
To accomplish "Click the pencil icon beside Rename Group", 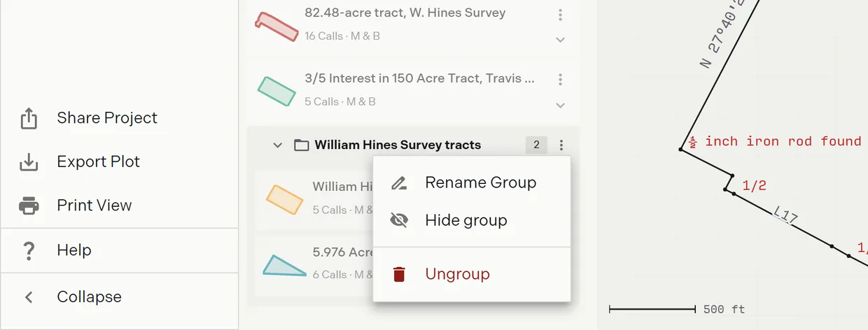I will 399,183.
